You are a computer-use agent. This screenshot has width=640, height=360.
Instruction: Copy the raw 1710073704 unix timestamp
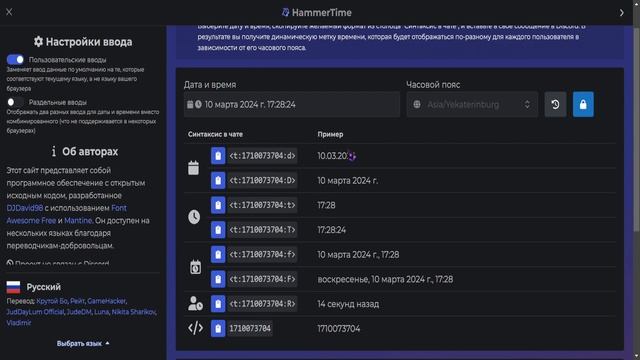(218, 329)
